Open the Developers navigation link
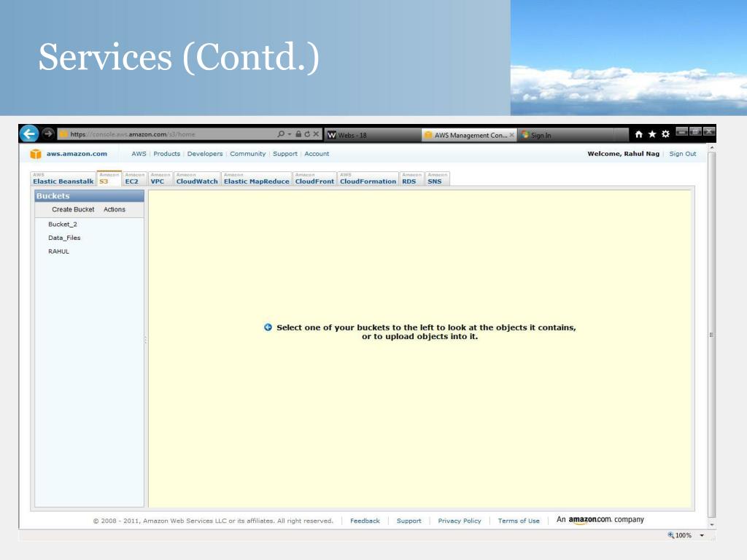This screenshot has width=747, height=560. point(205,154)
